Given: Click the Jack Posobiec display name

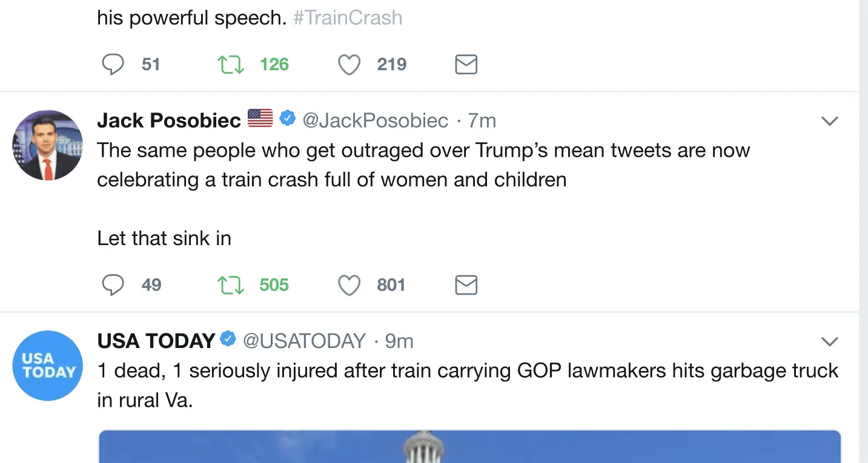Looking at the screenshot, I should pyautogui.click(x=169, y=120).
